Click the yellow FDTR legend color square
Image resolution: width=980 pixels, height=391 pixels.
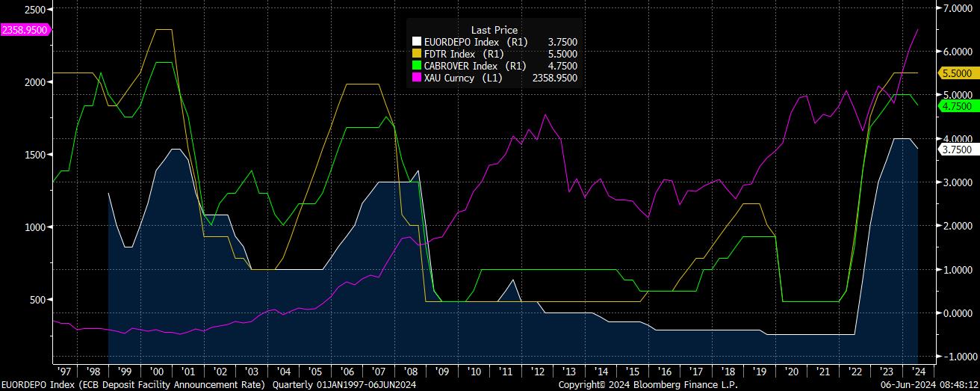click(417, 54)
